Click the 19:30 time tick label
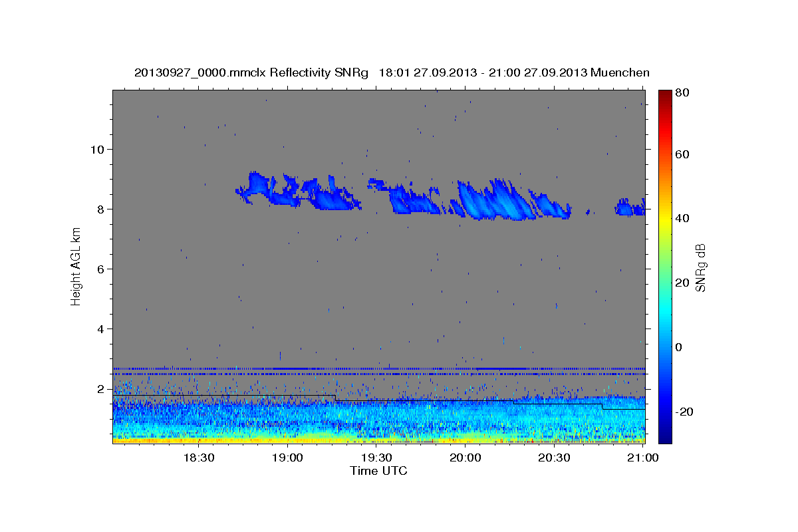This screenshot has width=798, height=532. tap(376, 458)
